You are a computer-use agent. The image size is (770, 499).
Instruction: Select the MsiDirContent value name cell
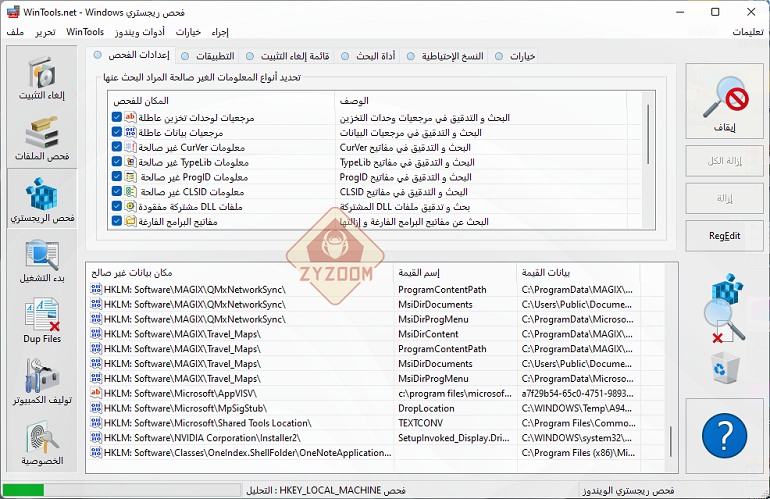coord(428,334)
